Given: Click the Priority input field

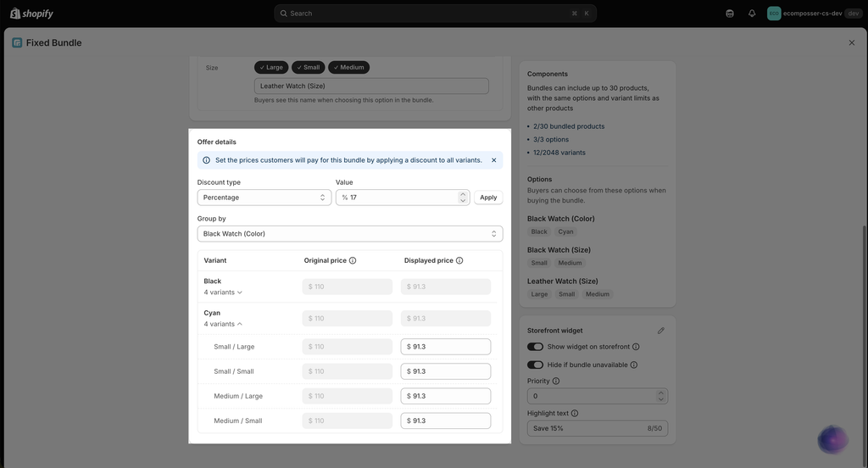Looking at the screenshot, I should point(598,396).
